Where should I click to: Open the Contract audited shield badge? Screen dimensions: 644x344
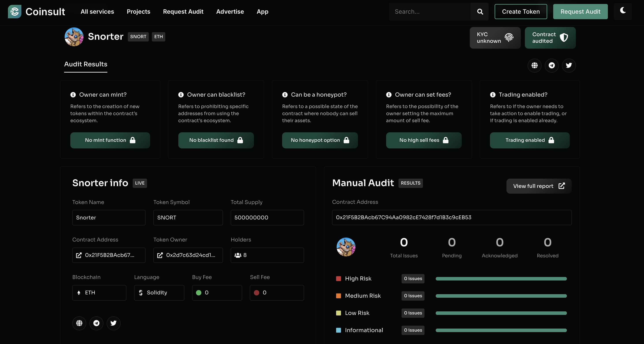(550, 38)
